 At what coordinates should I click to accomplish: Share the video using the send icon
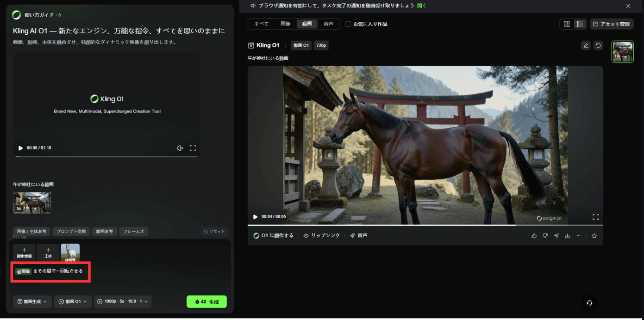[556, 236]
